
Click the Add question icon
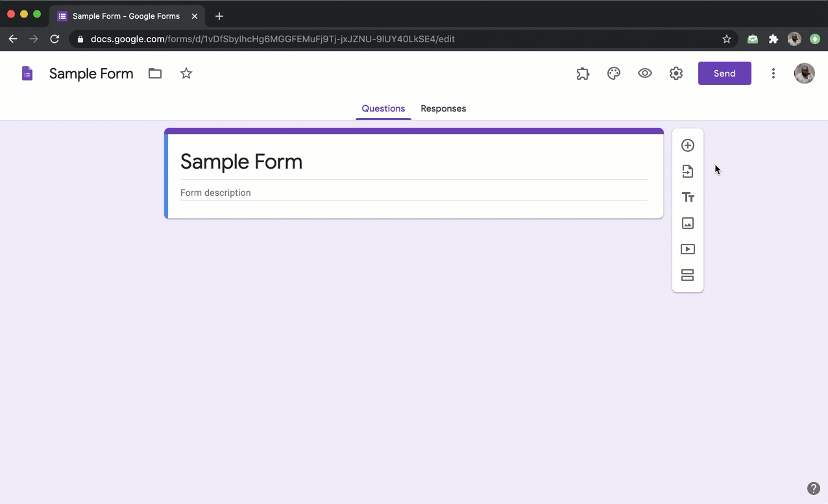tap(688, 145)
